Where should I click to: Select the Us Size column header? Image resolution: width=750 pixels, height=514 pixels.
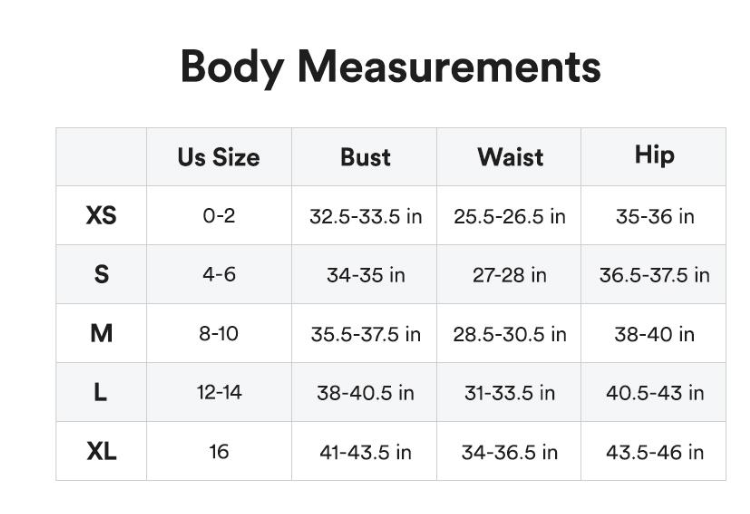tap(219, 157)
